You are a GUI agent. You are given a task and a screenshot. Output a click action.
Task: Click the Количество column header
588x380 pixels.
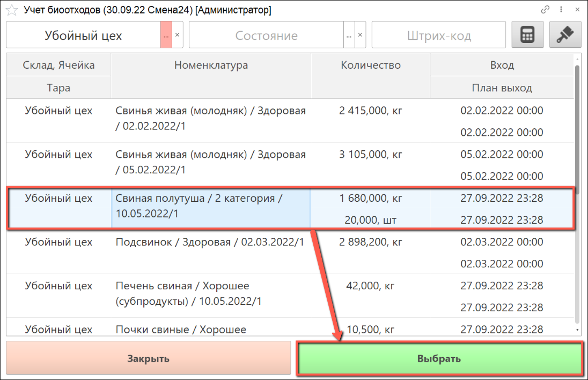(x=371, y=65)
